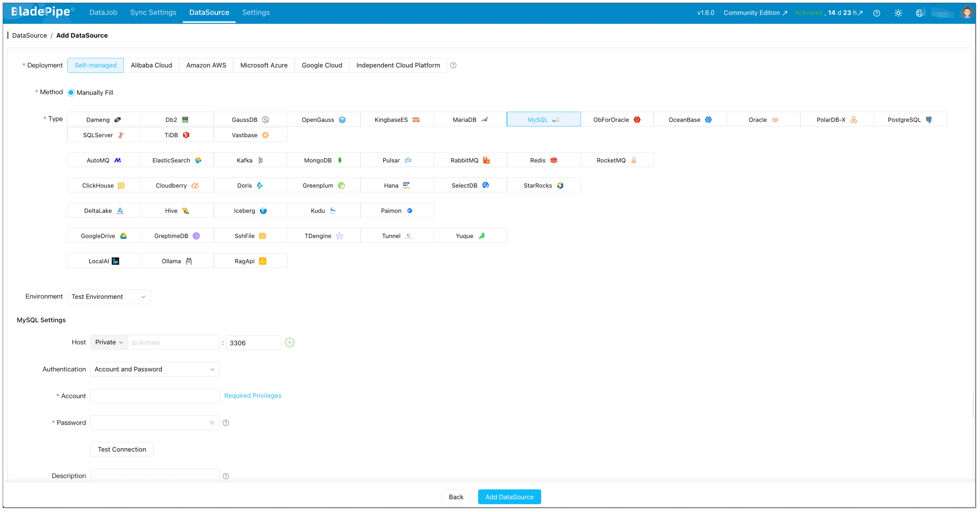Focus the host ip,domain input field
980x512 pixels.
tap(174, 342)
